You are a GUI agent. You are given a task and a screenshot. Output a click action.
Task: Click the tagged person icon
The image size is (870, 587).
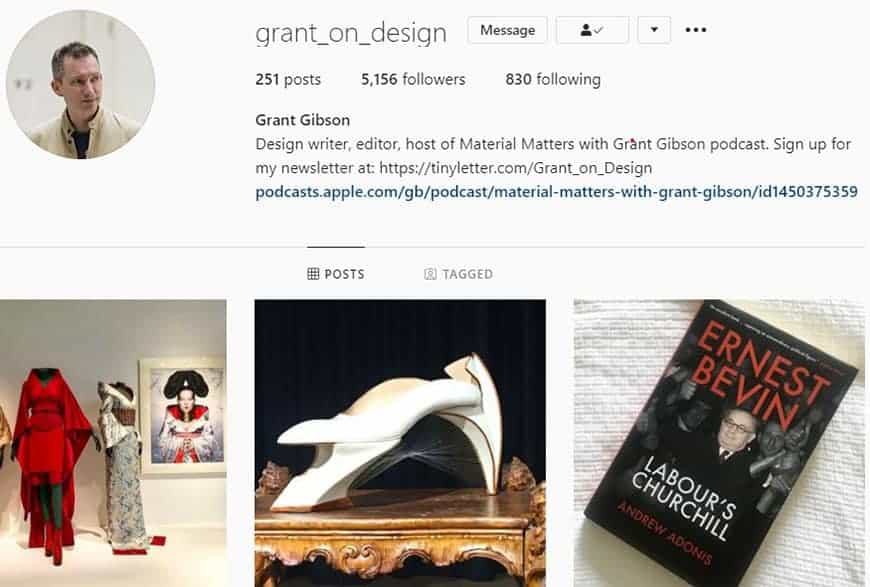[430, 274]
